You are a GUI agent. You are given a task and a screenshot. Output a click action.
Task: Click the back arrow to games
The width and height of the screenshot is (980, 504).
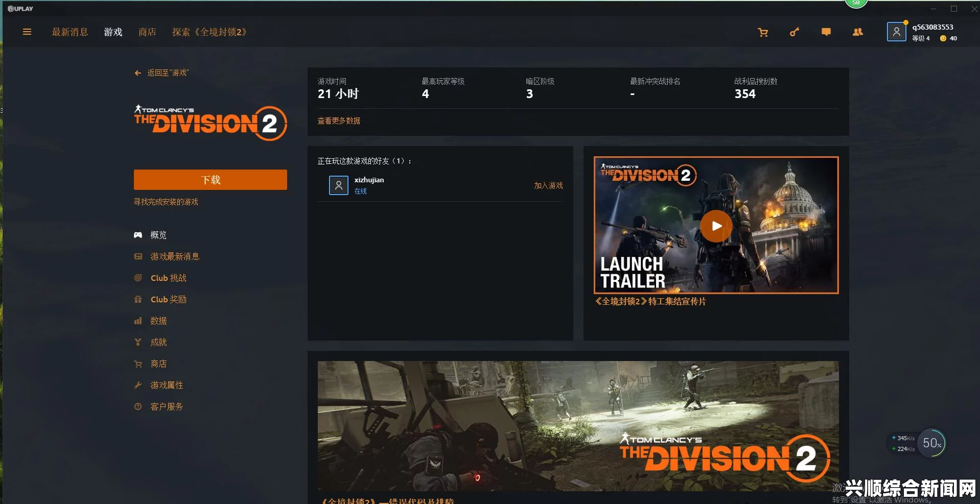[137, 73]
